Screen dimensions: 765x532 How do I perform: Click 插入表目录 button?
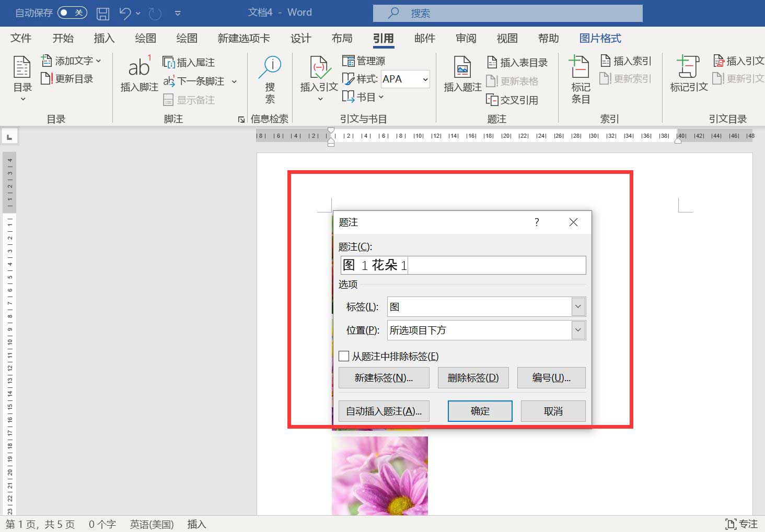tap(517, 62)
